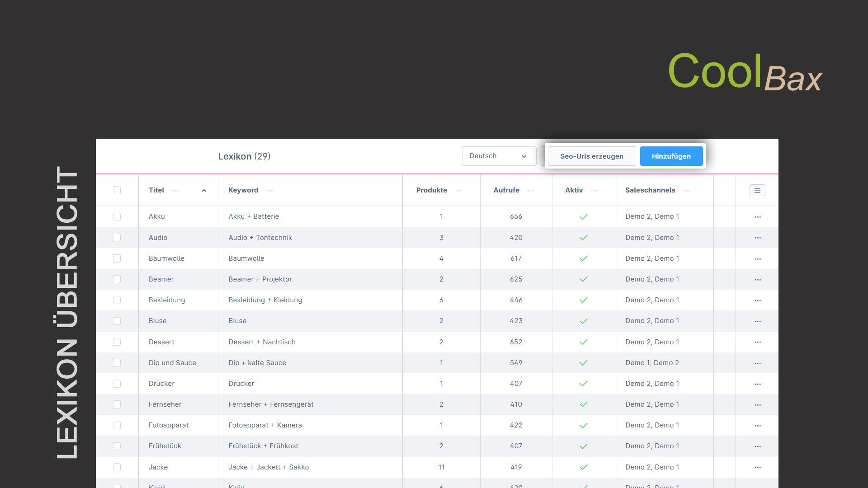Click Produkte value 11 for Jacke
The height and width of the screenshot is (488, 868).
click(x=441, y=467)
